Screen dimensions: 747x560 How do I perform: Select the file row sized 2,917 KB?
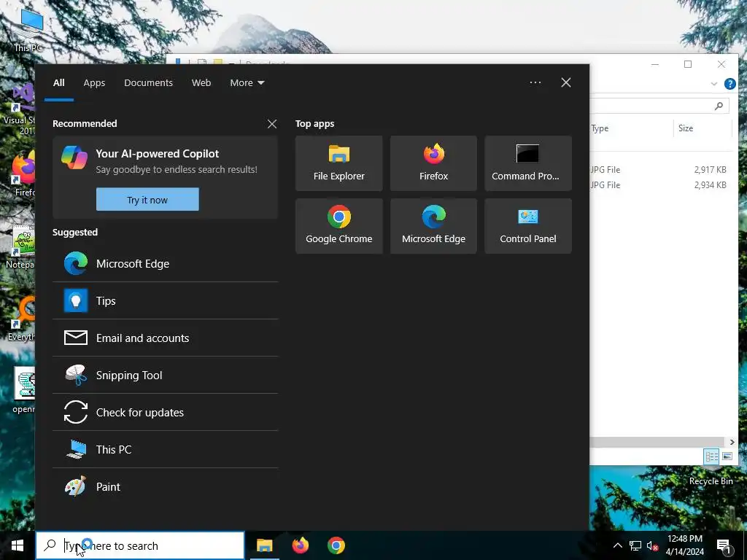click(x=660, y=169)
